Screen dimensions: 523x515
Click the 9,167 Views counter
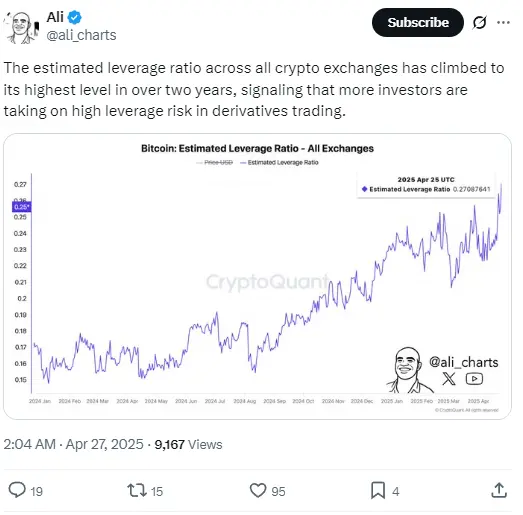pos(188,444)
